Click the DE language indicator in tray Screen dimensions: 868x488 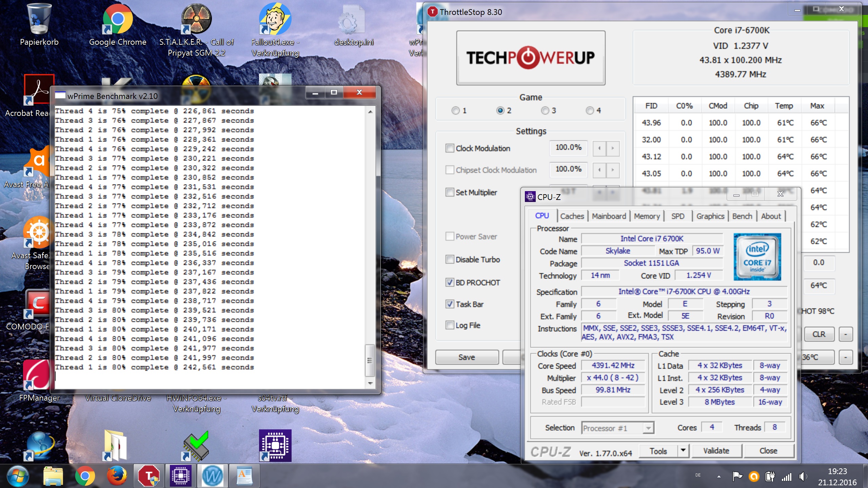pyautogui.click(x=698, y=475)
